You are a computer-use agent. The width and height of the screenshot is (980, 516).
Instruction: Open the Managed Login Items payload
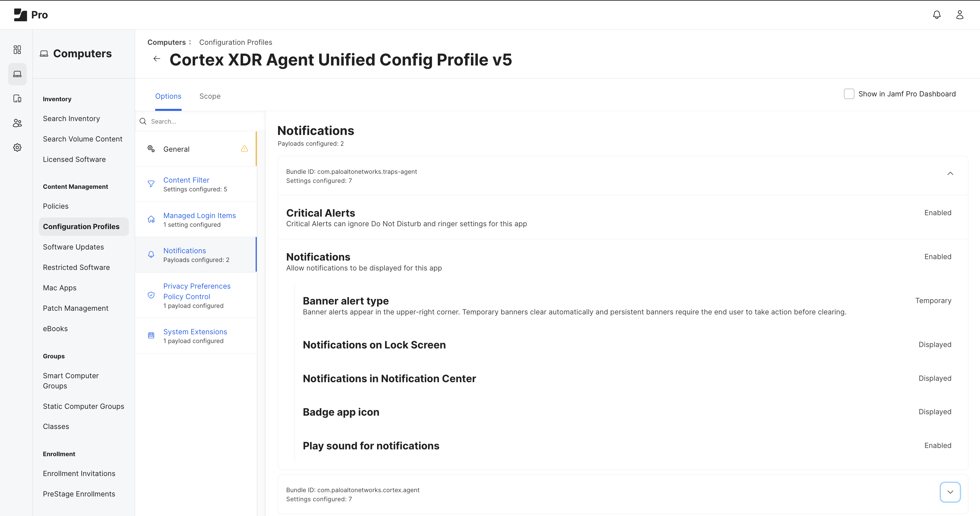195,219
